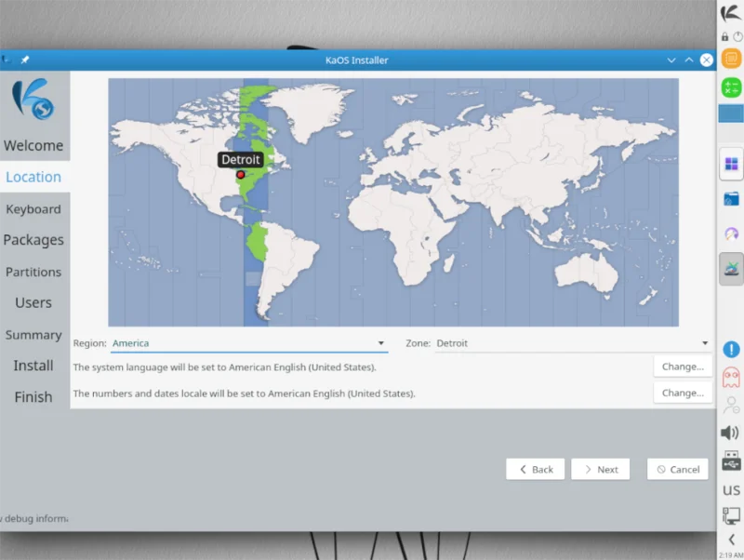744x560 pixels.
Task: Select the Keyboard step in sidebar
Action: (33, 209)
